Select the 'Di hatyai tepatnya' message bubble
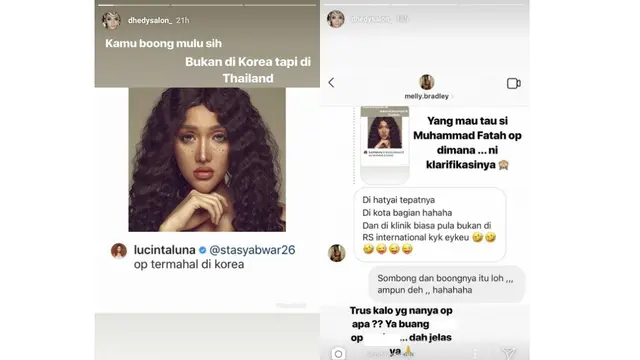 click(x=429, y=224)
